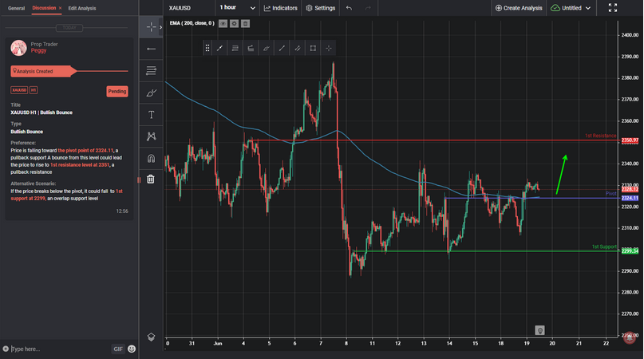Redo the last chart action
The height and width of the screenshot is (359, 644).
click(x=368, y=8)
